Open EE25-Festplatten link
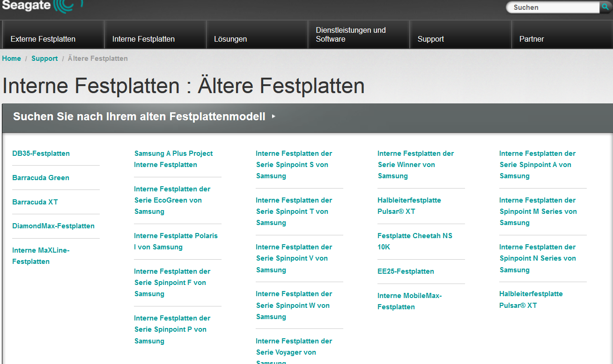This screenshot has height=364, width=613. (x=406, y=271)
